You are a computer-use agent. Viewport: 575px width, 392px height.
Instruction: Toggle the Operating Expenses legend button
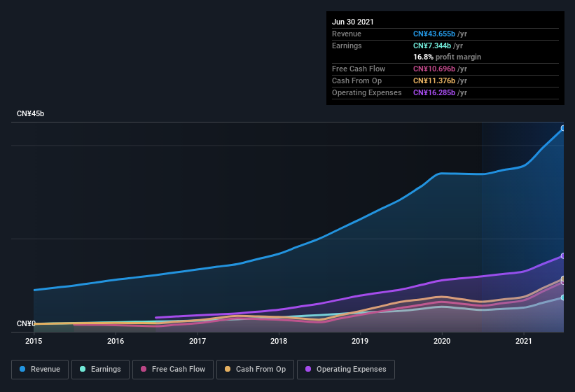point(346,370)
